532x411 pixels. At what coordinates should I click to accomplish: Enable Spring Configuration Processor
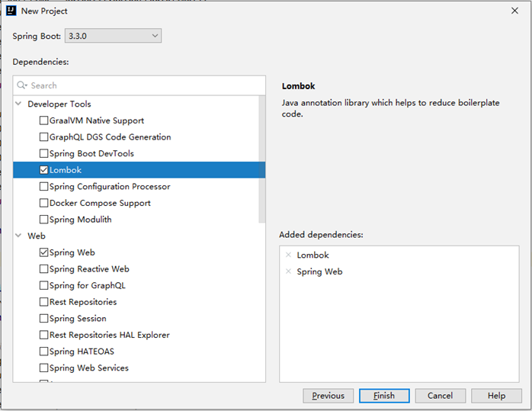point(43,186)
